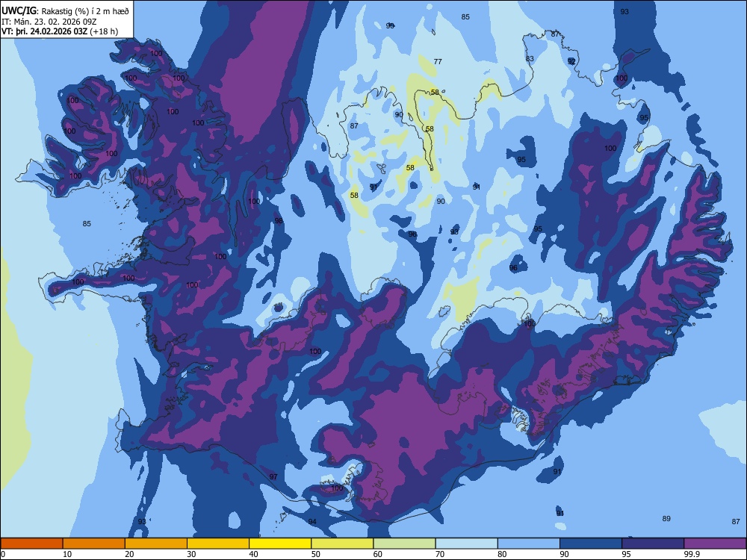This screenshot has height=560, width=747.
Task: Click the 40–50 bright yellow legend swatch
Action: (x=280, y=544)
